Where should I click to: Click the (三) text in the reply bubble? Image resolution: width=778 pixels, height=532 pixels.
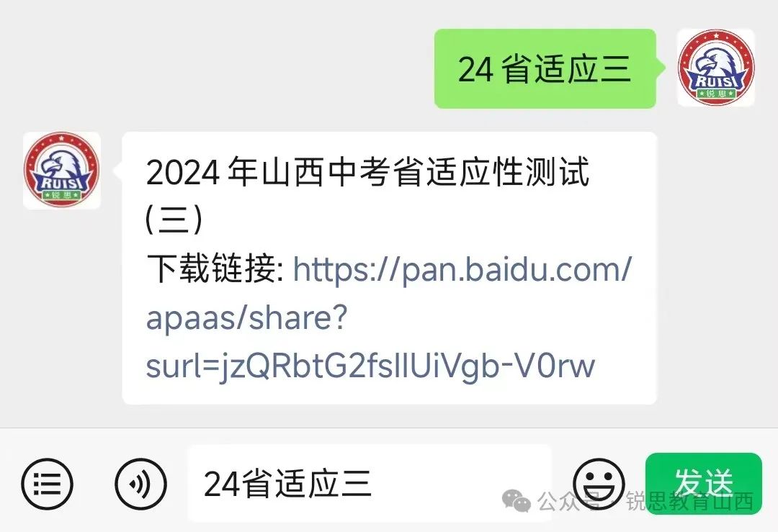click(x=174, y=219)
